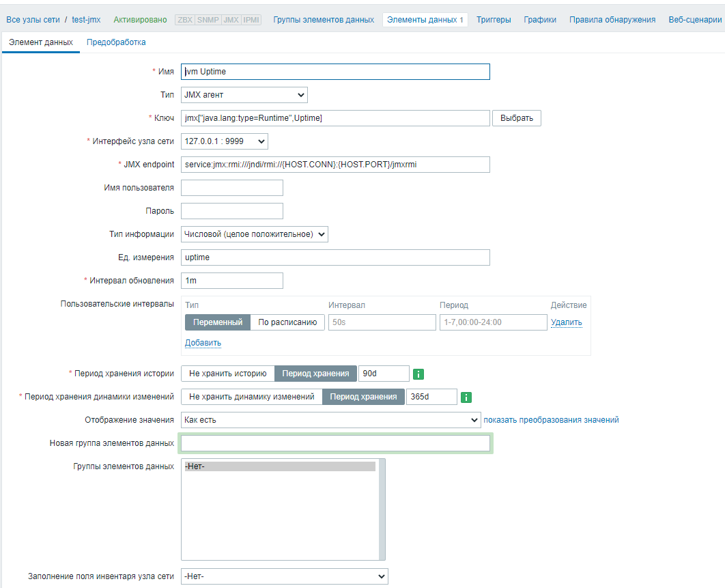Open the host interface dropdown 127.0.0.1 : 9999
This screenshot has height=588, width=725.
coord(224,141)
